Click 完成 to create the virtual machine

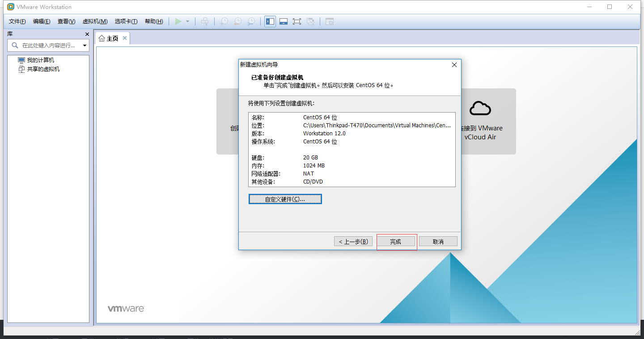[x=396, y=241]
